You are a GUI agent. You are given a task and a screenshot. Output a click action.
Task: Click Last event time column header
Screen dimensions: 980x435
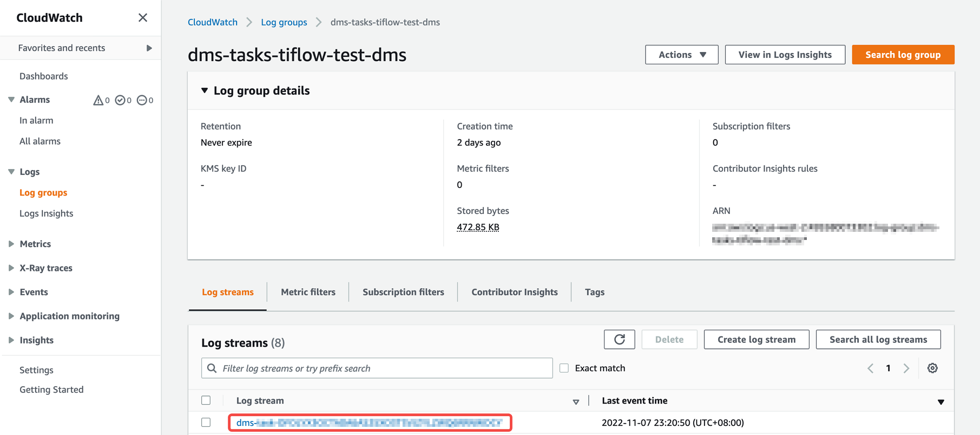(x=635, y=401)
